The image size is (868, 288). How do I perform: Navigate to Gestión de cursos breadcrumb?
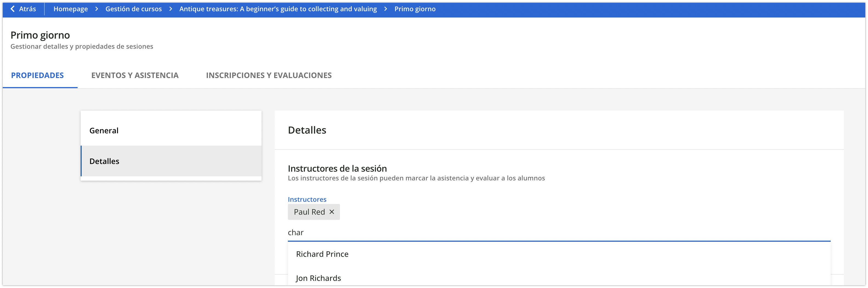click(x=134, y=9)
